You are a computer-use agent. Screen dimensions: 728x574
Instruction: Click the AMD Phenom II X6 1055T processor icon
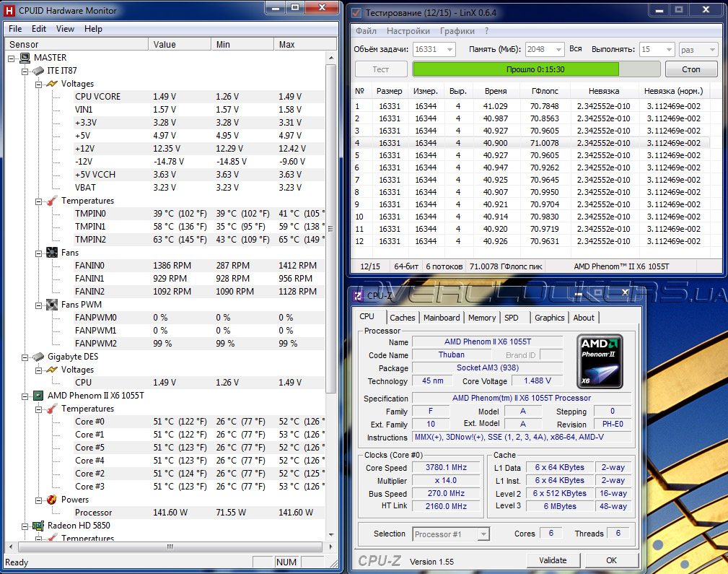point(38,396)
